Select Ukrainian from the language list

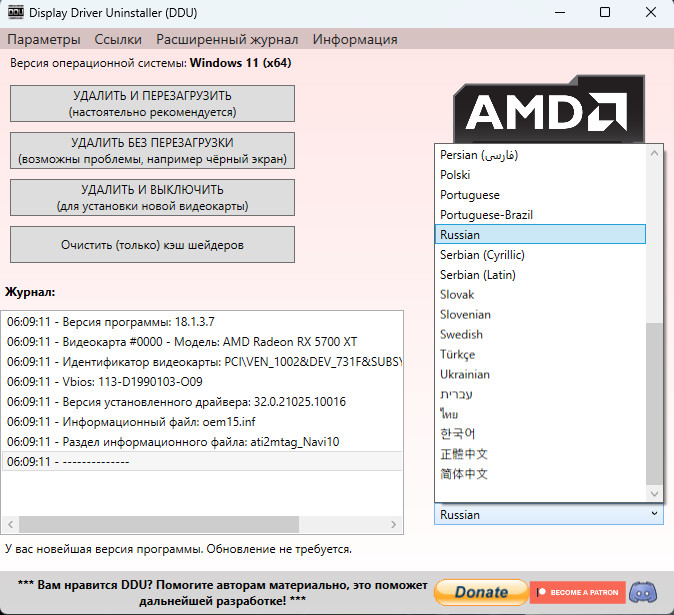[465, 374]
